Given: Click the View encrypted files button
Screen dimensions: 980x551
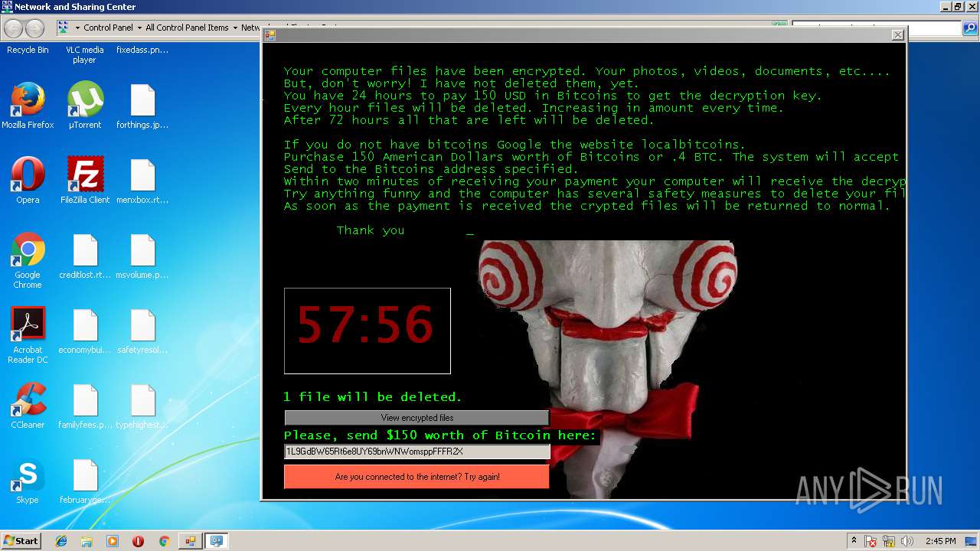Looking at the screenshot, I should tap(416, 418).
